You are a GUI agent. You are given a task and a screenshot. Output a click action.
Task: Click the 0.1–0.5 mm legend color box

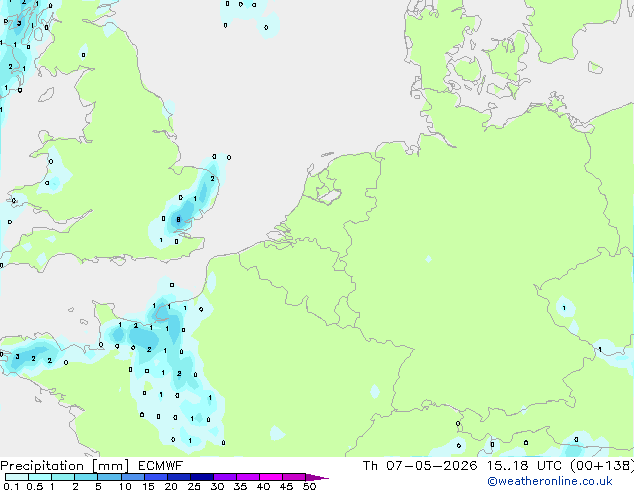(17, 477)
